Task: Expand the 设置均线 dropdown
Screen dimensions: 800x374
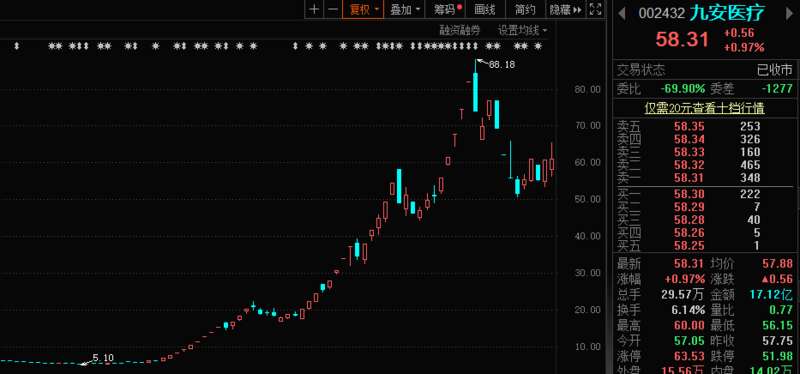Action: click(x=522, y=31)
